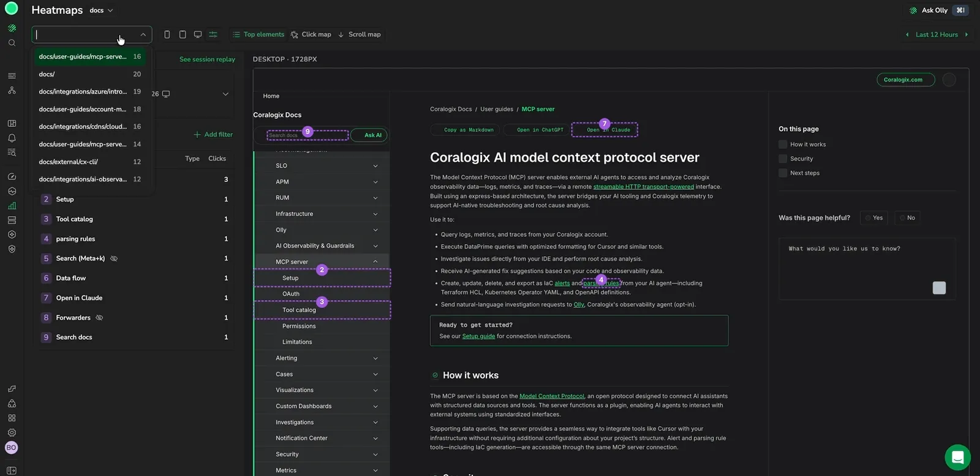980x476 pixels.
Task: Select the tablet device view icon
Action: [x=183, y=34]
